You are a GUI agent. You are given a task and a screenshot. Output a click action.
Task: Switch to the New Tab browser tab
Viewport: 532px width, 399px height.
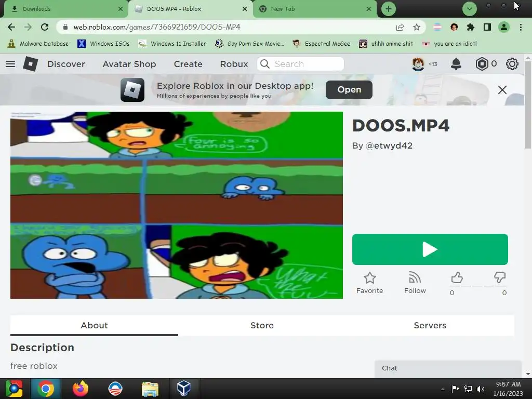pyautogui.click(x=314, y=9)
